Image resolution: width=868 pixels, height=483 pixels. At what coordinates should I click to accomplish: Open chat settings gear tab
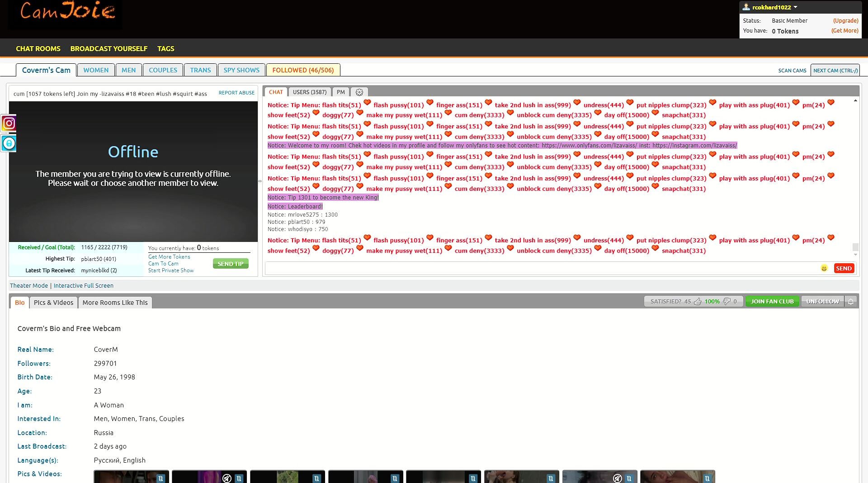coord(359,92)
